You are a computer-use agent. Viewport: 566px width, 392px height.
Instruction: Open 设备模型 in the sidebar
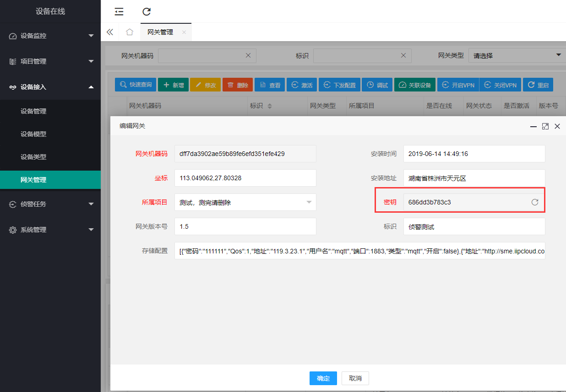(50, 134)
